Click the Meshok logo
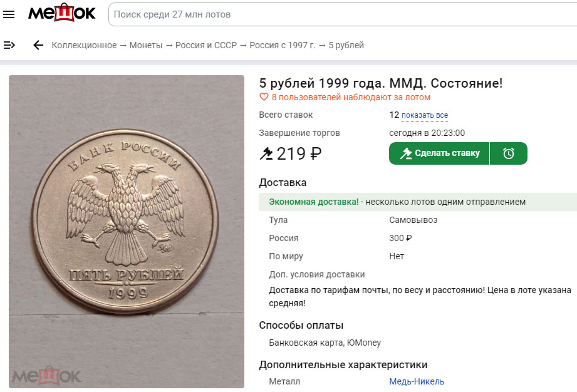 [x=62, y=13]
